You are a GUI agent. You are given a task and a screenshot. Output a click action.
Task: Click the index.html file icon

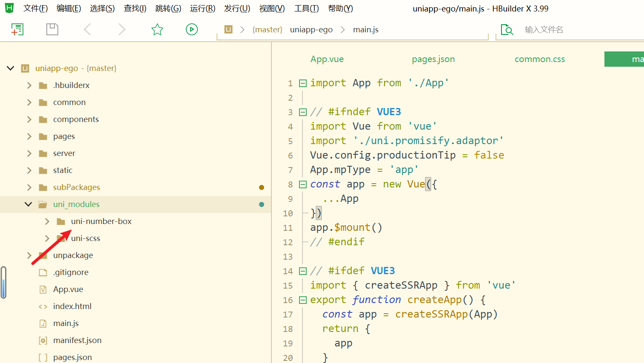[43, 306]
